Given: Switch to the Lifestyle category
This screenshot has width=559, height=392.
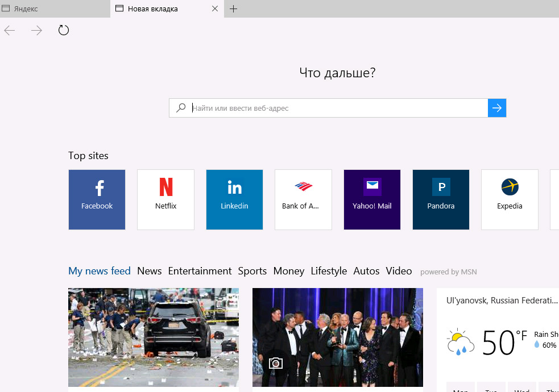Looking at the screenshot, I should (x=329, y=272).
